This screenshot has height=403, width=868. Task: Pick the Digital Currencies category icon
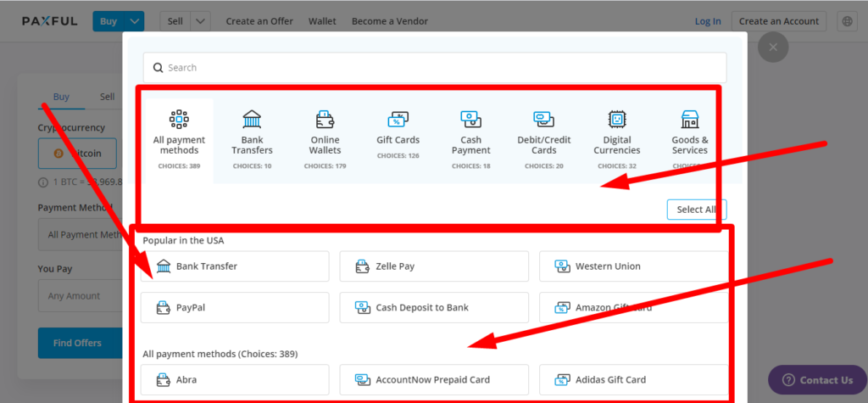point(616,119)
